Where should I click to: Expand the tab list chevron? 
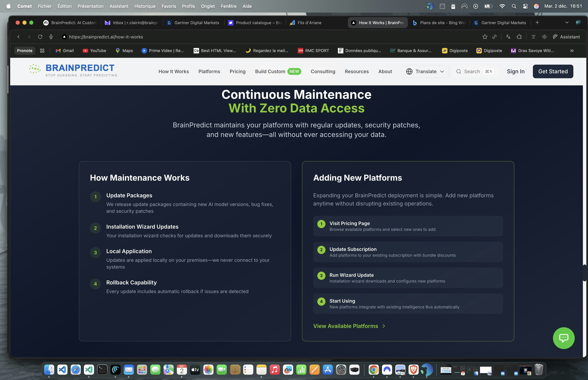pos(567,22)
